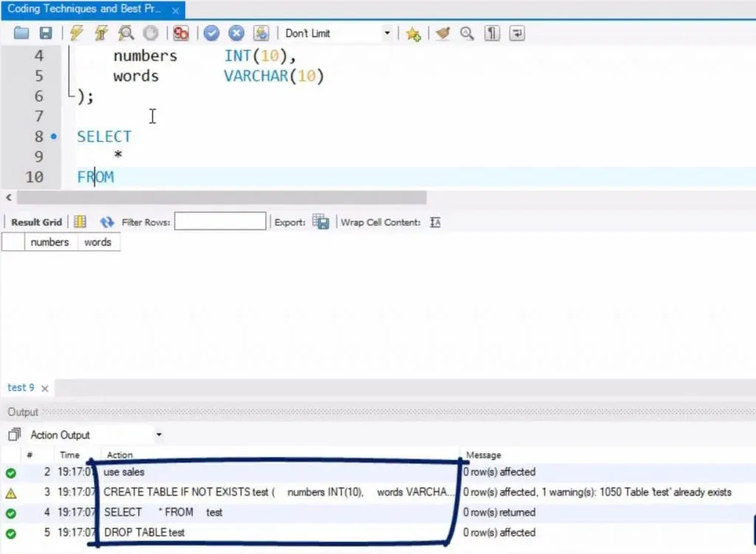Toggle stop-on-error execution icon
Screen dimensions: 756x554
(181, 33)
